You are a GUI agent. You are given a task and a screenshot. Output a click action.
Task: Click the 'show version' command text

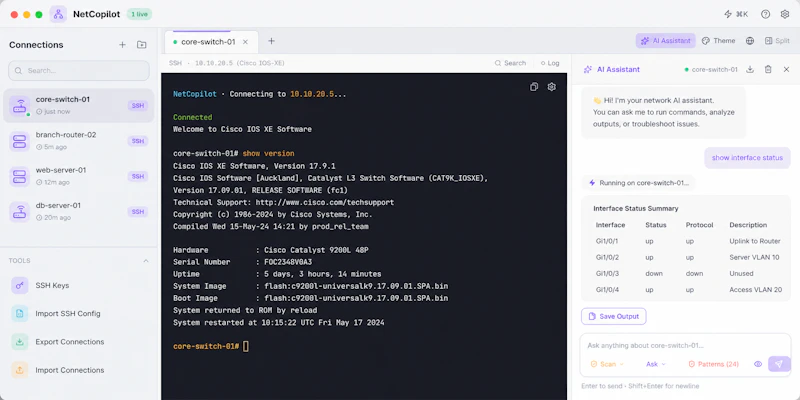[268, 154]
